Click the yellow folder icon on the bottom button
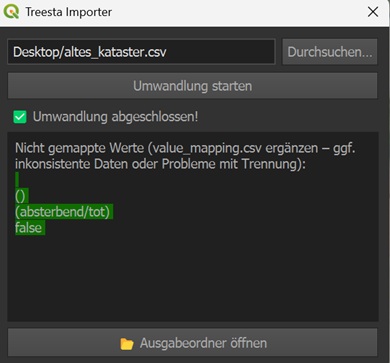The width and height of the screenshot is (390, 363). (x=127, y=344)
